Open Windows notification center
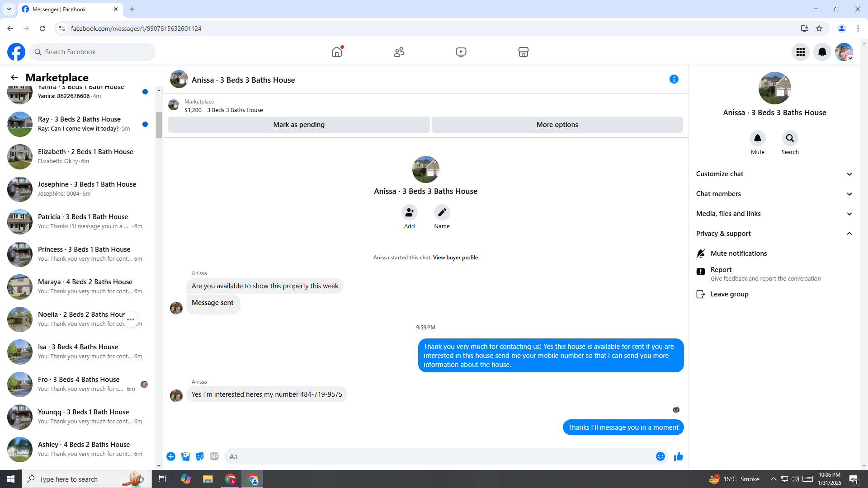Screen dimensions: 868x488 [x=854, y=479]
